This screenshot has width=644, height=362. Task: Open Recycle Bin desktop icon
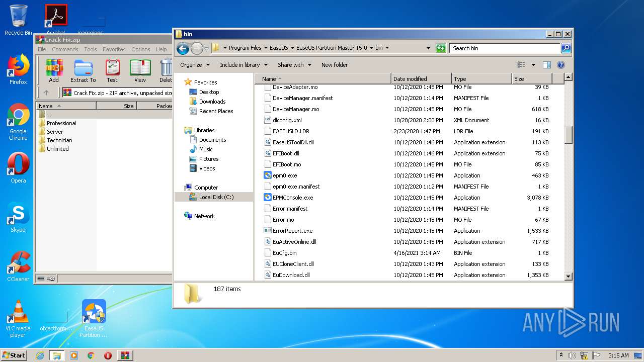coord(18,20)
